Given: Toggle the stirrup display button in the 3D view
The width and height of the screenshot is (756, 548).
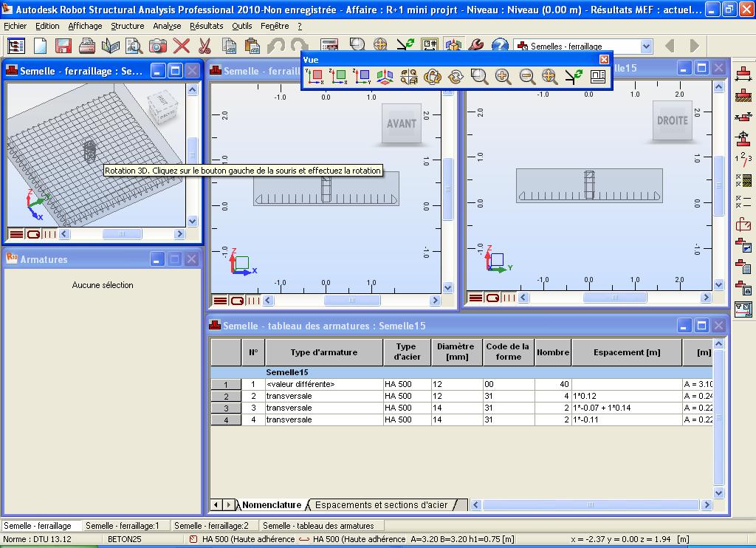Looking at the screenshot, I should (33, 234).
